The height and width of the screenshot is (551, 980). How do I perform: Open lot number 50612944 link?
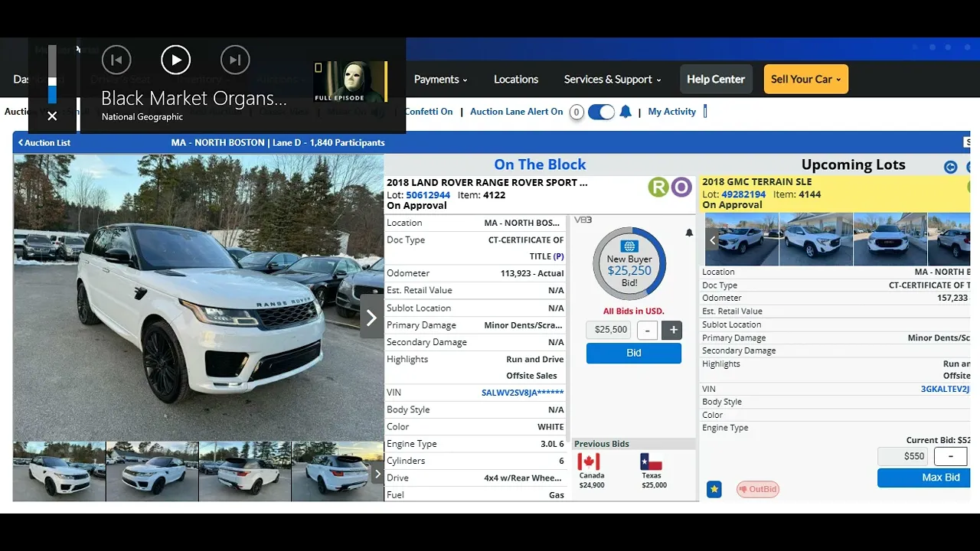click(x=428, y=195)
